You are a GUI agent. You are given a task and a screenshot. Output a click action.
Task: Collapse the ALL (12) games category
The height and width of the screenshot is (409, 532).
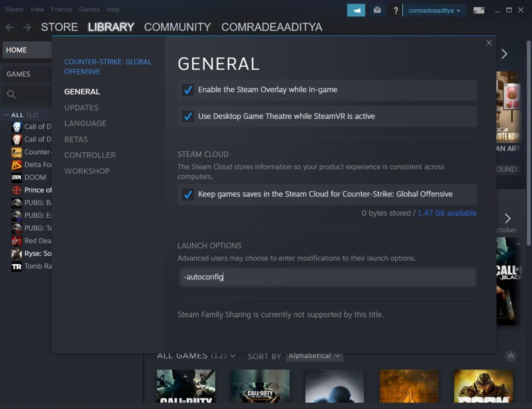(6, 115)
